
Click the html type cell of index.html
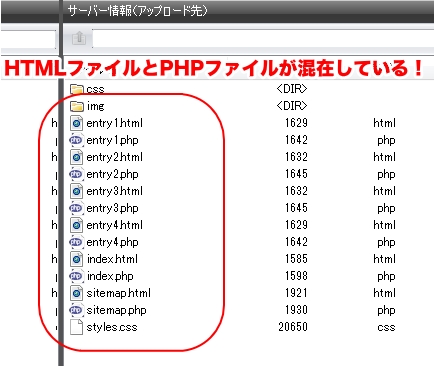click(384, 259)
